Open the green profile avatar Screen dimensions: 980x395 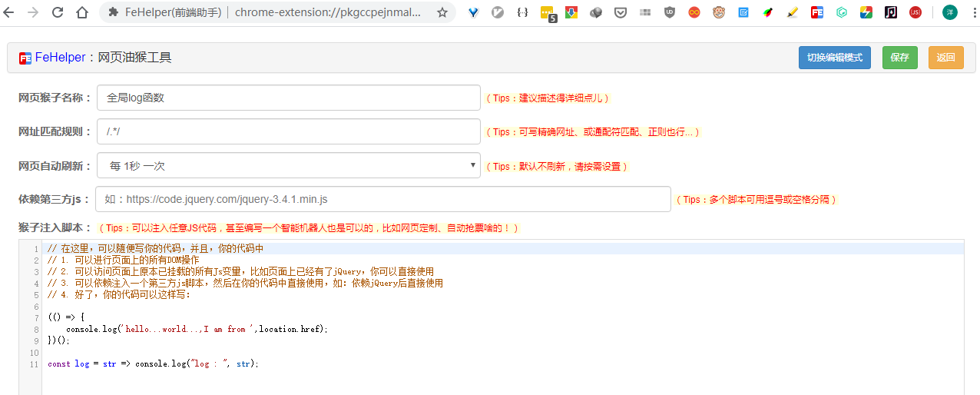point(950,12)
